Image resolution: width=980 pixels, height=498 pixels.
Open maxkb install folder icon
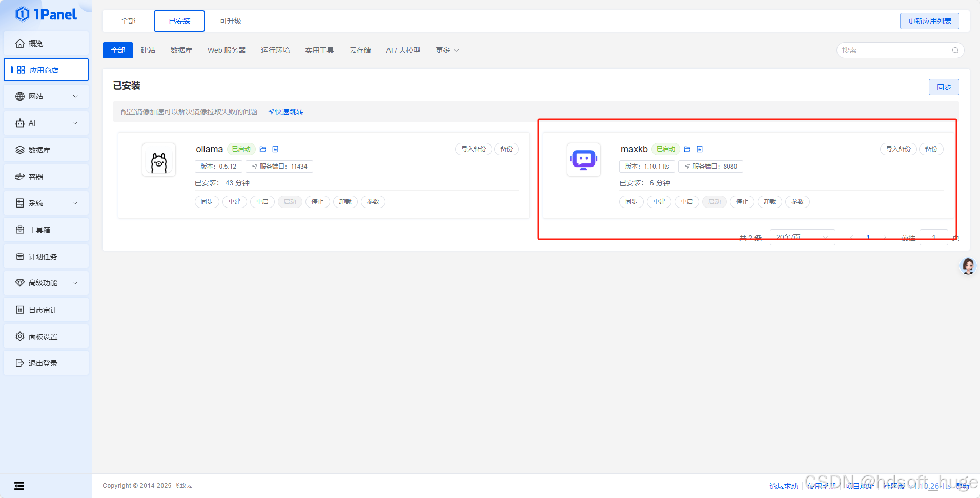pos(687,149)
